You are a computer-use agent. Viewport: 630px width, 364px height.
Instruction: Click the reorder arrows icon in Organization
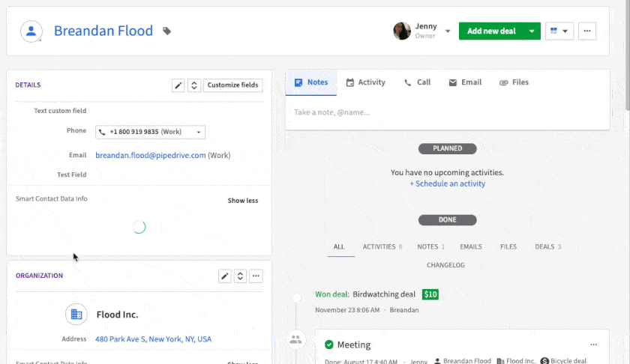240,276
